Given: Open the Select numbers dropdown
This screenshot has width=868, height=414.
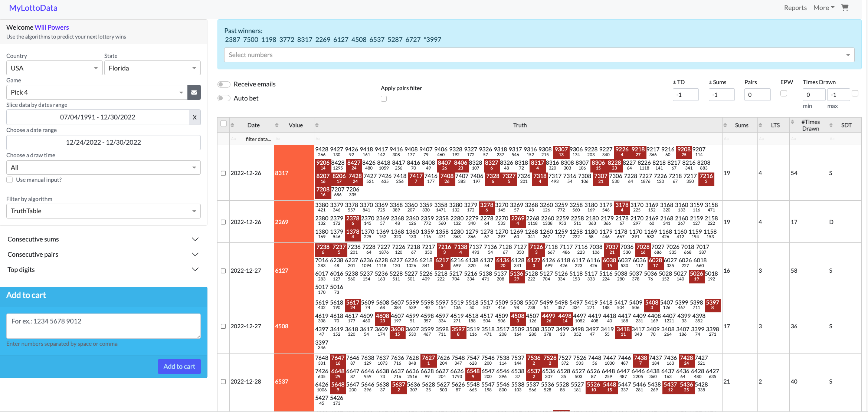Looking at the screenshot, I should (x=539, y=55).
